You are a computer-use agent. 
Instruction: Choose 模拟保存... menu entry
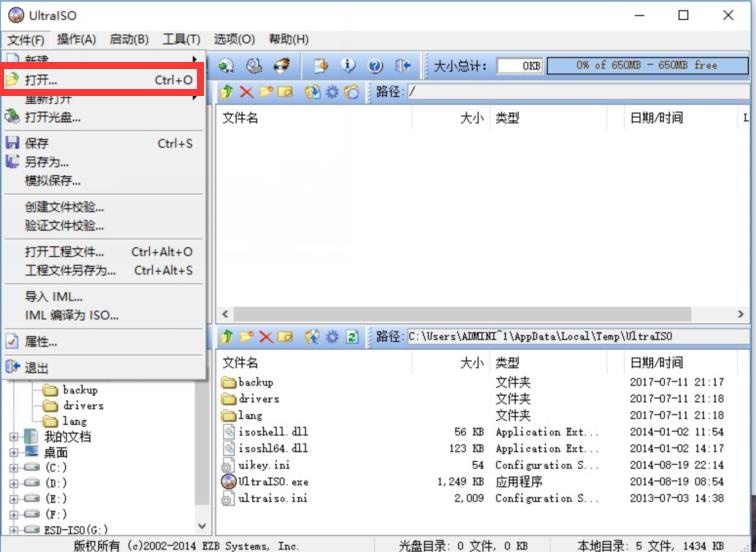click(104, 181)
